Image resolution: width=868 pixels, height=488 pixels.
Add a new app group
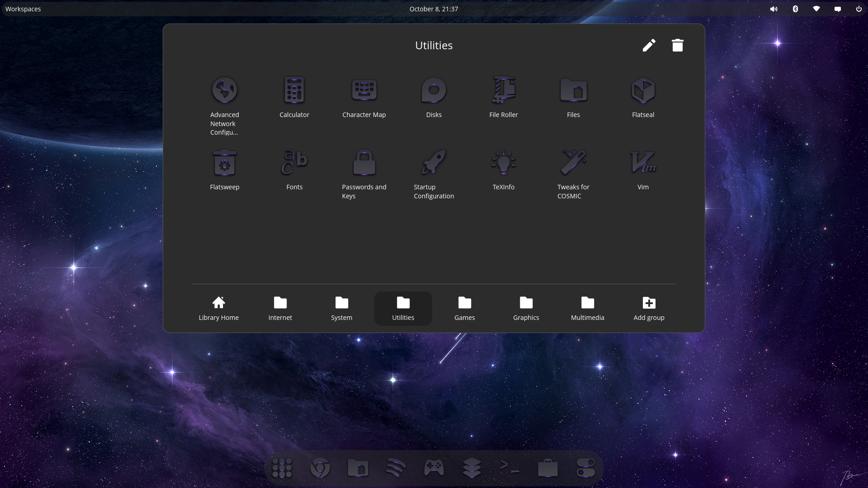[x=649, y=309]
